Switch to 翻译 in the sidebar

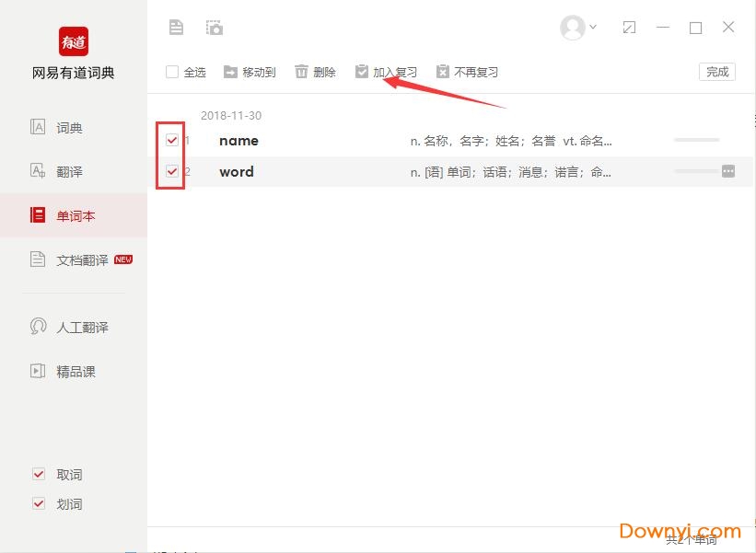click(x=69, y=172)
